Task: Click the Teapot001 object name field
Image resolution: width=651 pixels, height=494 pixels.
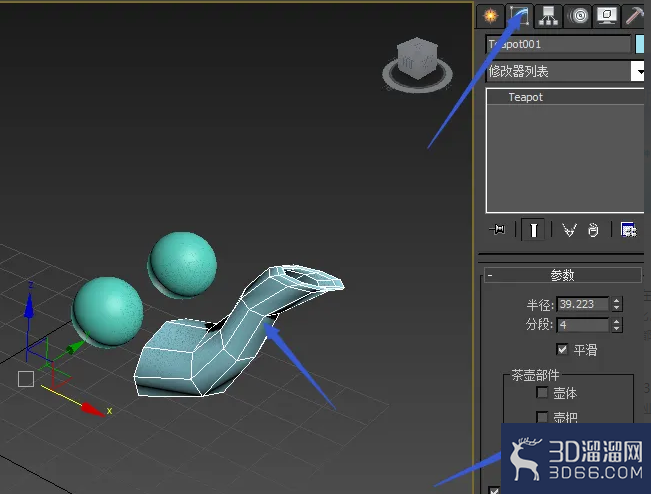Action: pyautogui.click(x=558, y=44)
